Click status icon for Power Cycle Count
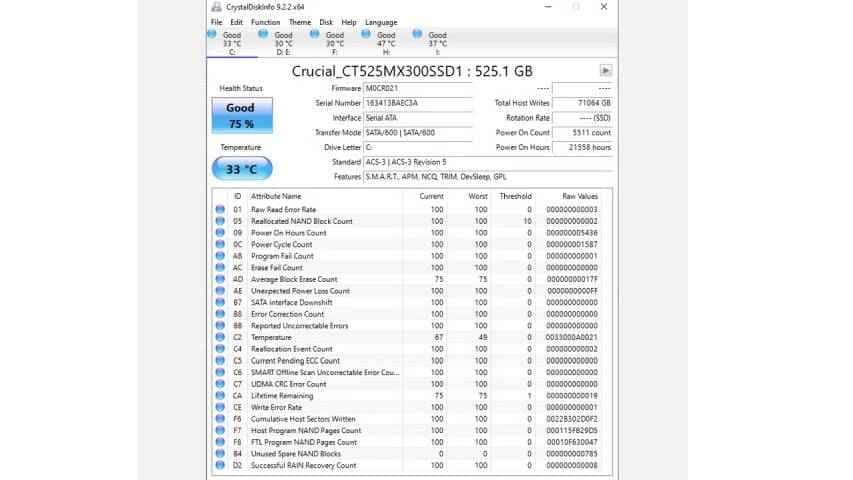Image resolution: width=853 pixels, height=480 pixels. tap(220, 244)
